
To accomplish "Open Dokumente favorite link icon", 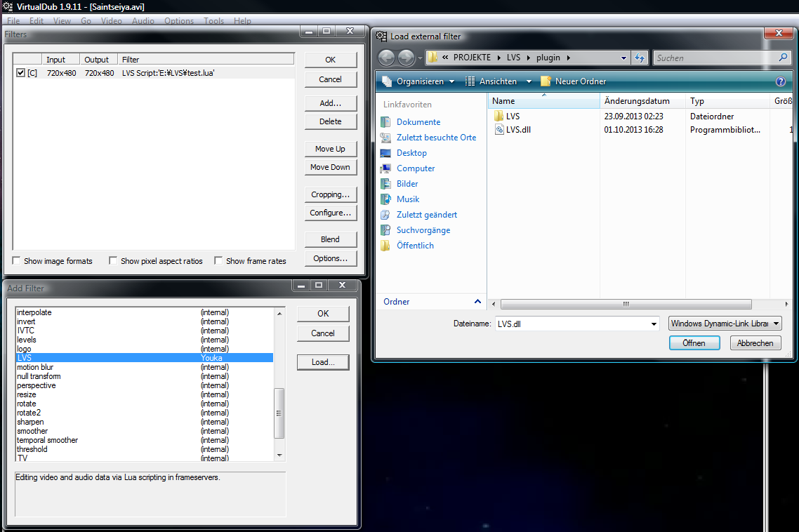I will [x=385, y=122].
